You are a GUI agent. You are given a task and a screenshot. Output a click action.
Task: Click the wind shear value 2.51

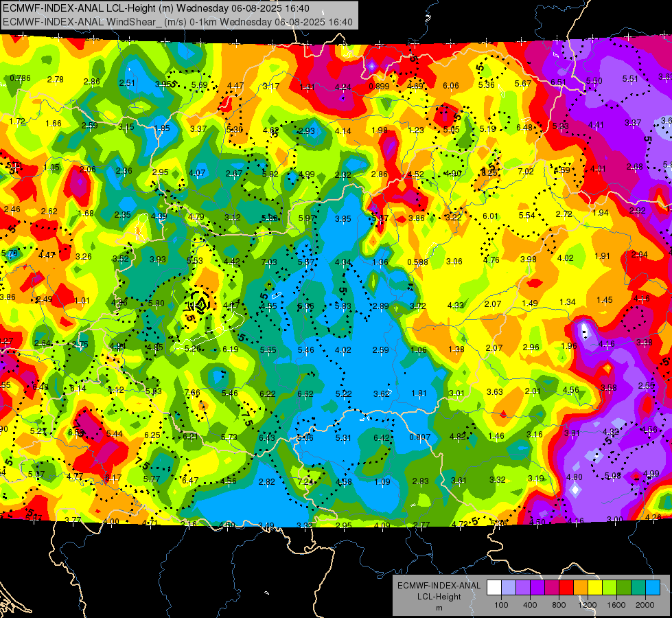(x=127, y=83)
